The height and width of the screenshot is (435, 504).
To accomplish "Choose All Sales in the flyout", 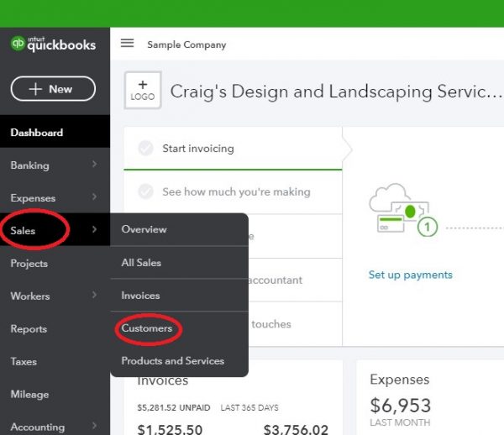I will (141, 263).
